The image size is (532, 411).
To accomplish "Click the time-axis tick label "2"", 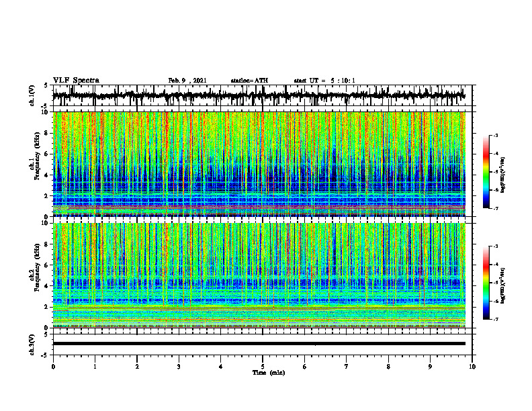I will pyautogui.click(x=137, y=367).
